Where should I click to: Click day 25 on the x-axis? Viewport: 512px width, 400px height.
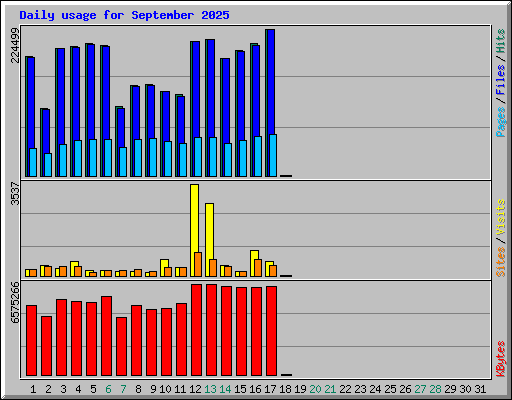point(391,389)
